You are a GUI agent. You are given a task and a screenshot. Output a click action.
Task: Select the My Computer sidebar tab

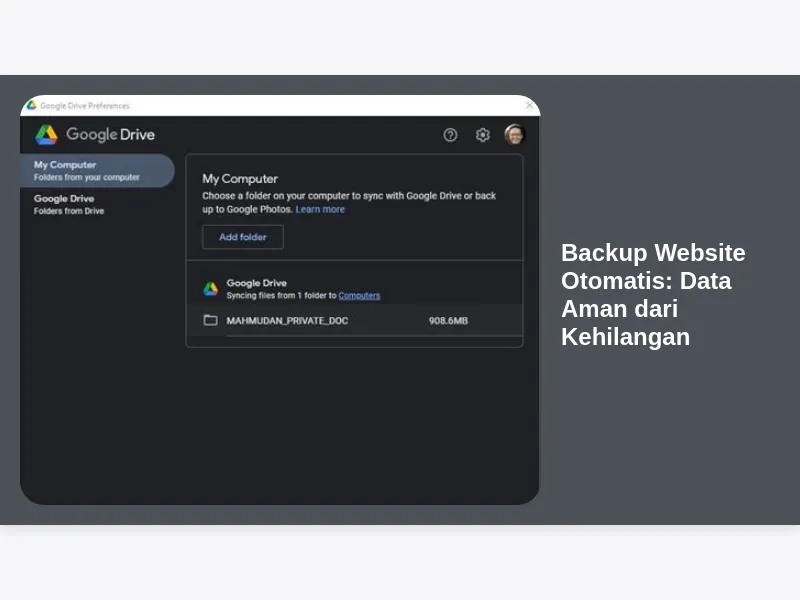(97, 170)
